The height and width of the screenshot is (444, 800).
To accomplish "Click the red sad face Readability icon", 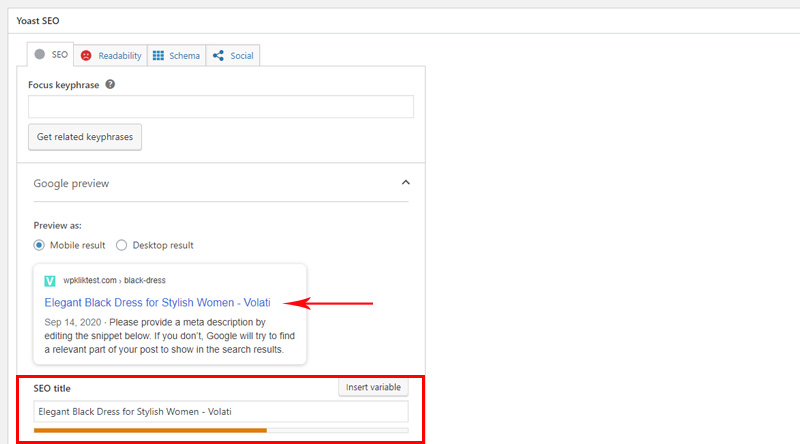I will click(x=86, y=56).
